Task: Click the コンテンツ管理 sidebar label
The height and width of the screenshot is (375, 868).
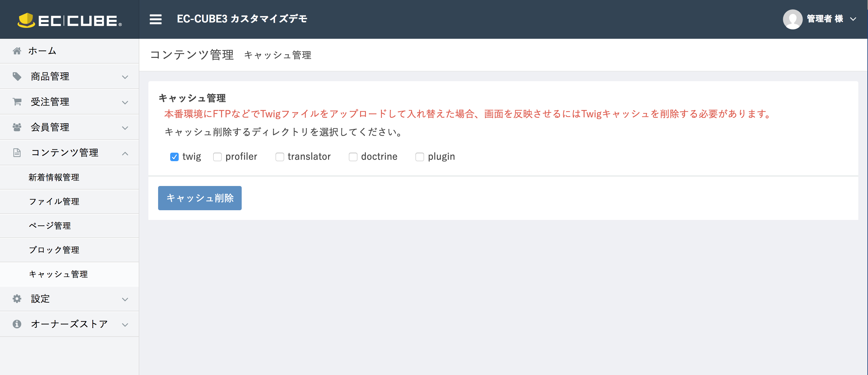Action: click(65, 153)
